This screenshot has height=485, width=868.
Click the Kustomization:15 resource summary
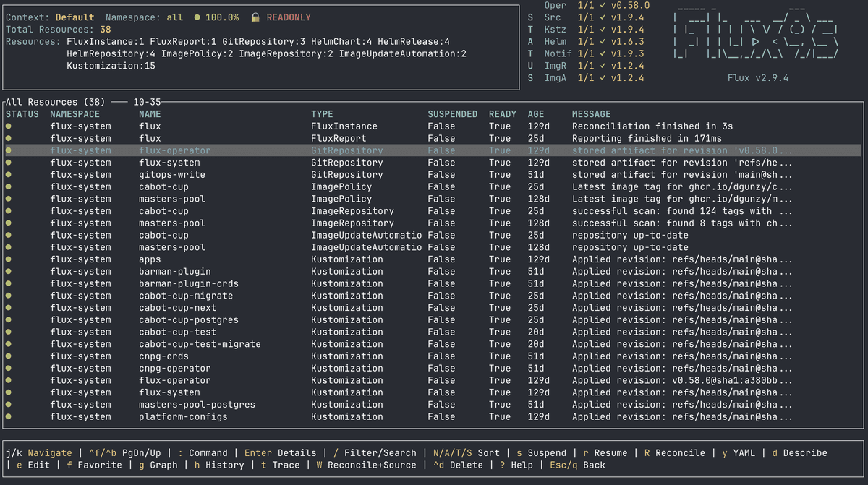[x=111, y=66]
